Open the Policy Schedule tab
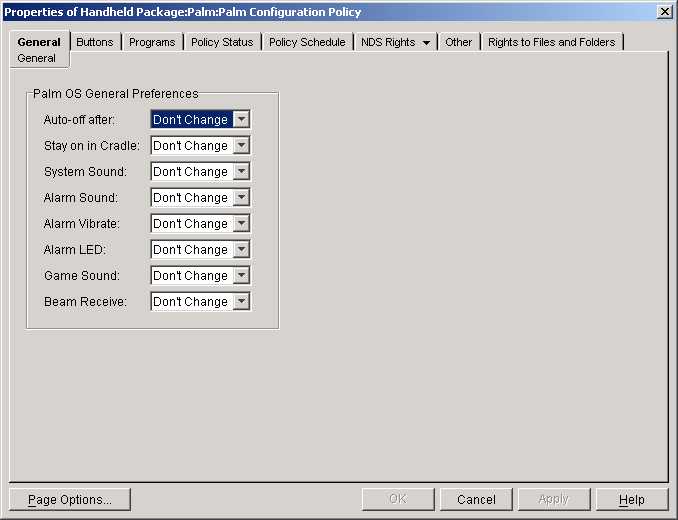The width and height of the screenshot is (678, 520). point(307,42)
